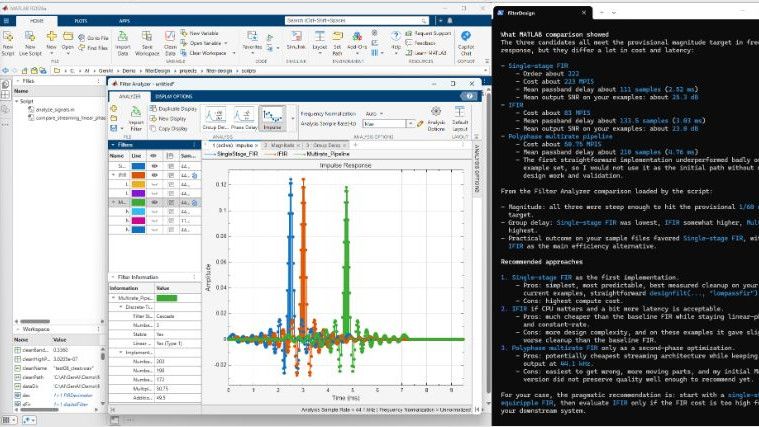Toggle visibility of the magenta sub-filter row
Image resolution: width=759 pixels, height=427 pixels.
pos(154,220)
